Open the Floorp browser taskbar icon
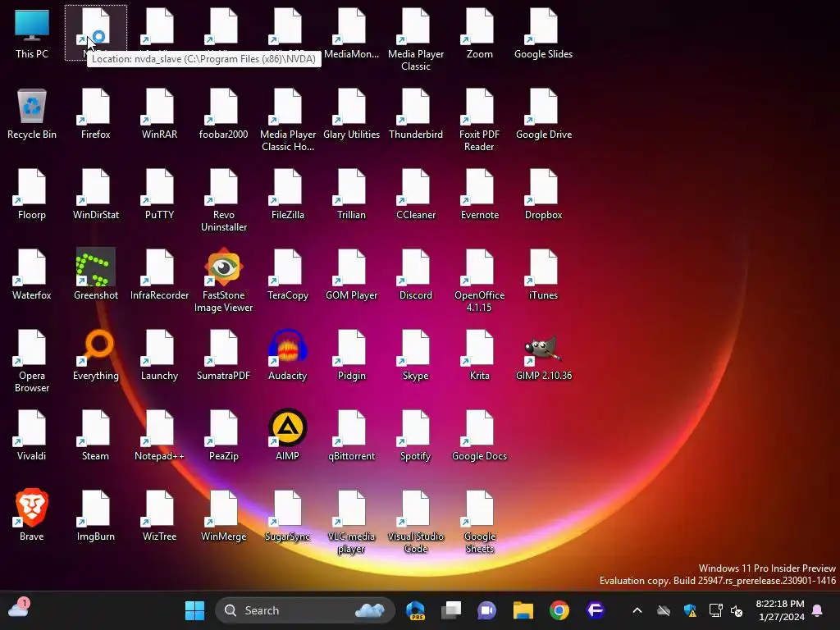The width and height of the screenshot is (840, 630). point(596,610)
